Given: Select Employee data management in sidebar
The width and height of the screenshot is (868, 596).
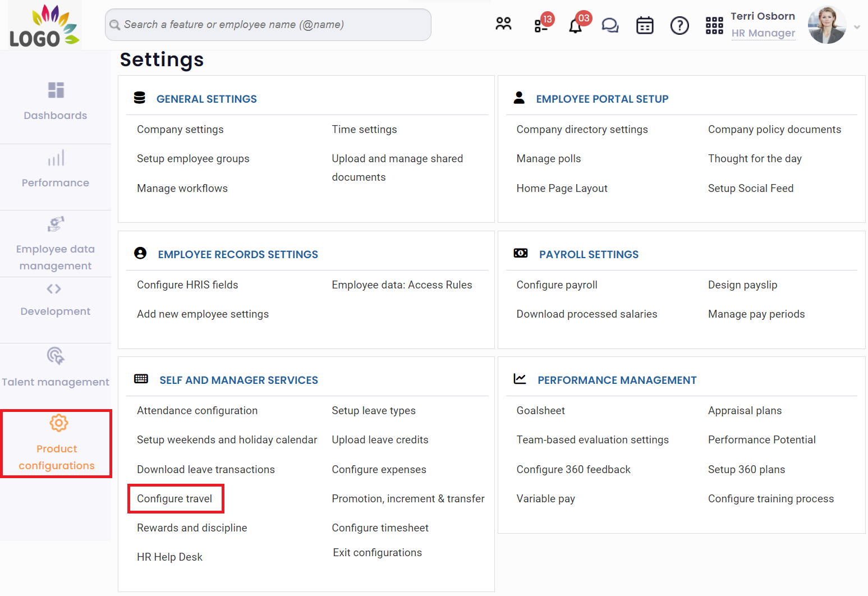Looking at the screenshot, I should [56, 244].
